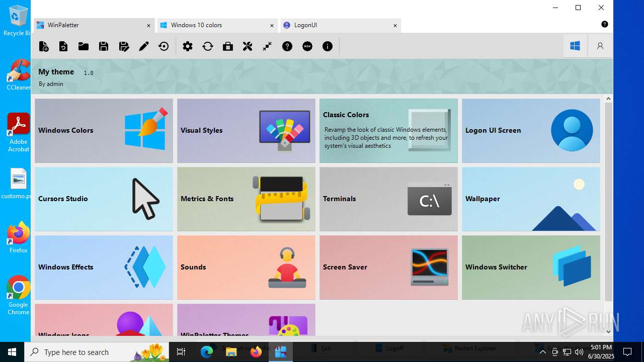Select the Adobe Acrobat desktop icon

point(19,133)
